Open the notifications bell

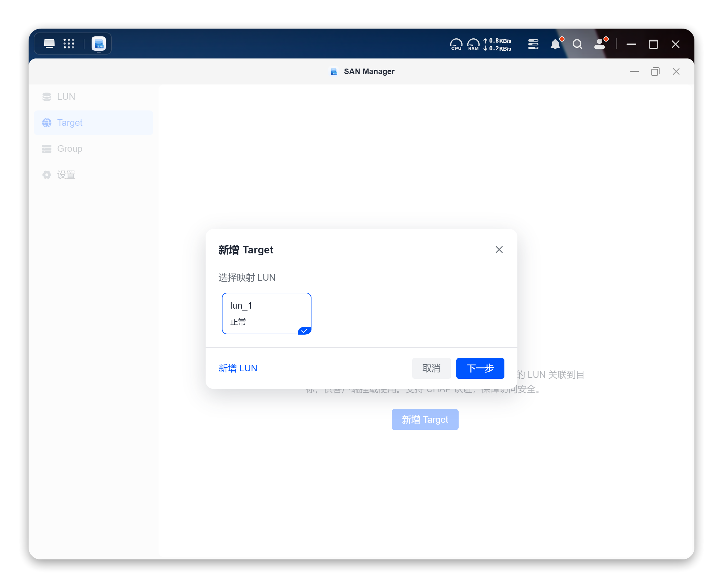[x=555, y=45]
